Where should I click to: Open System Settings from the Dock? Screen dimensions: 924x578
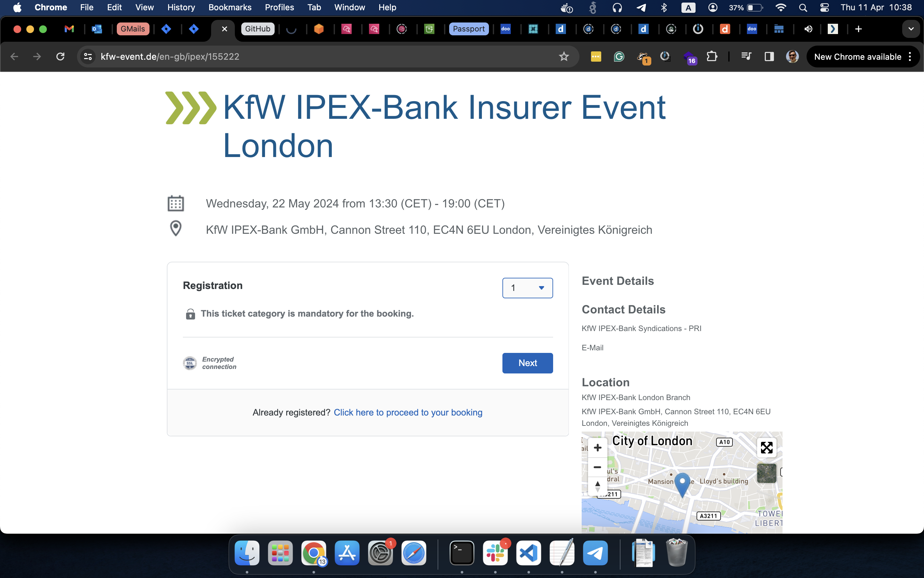(x=380, y=553)
